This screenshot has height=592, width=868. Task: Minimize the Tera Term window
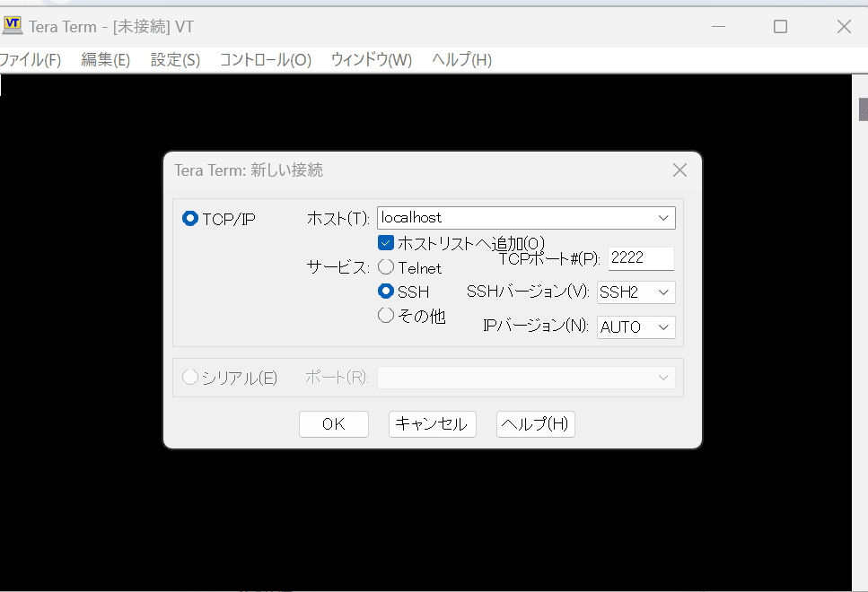718,27
